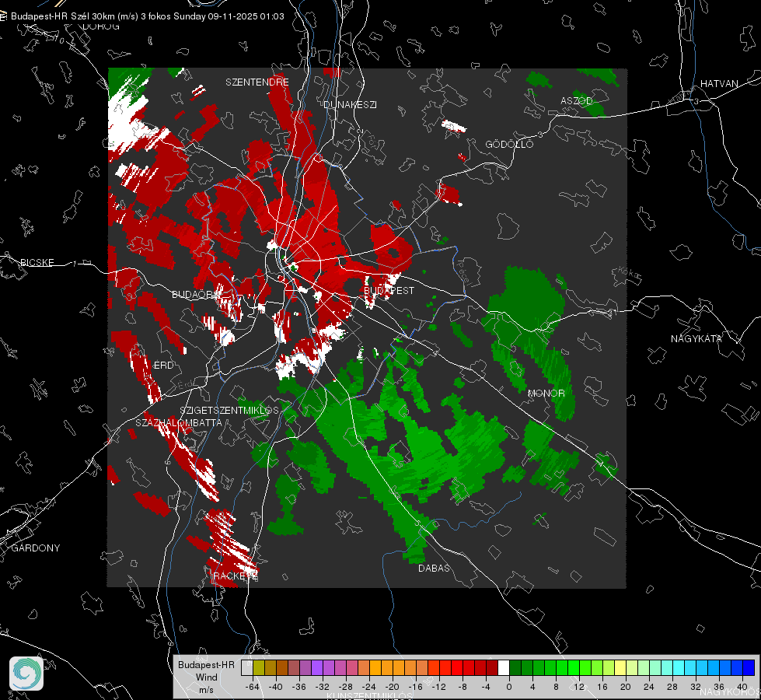Select the deep blue rightmost legend swatch
The height and width of the screenshot is (700, 761).
(749, 668)
